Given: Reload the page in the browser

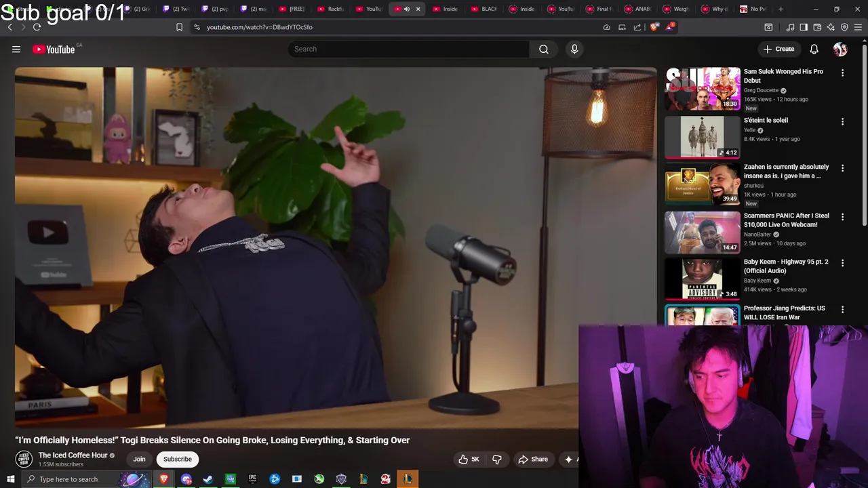Looking at the screenshot, I should tap(37, 27).
